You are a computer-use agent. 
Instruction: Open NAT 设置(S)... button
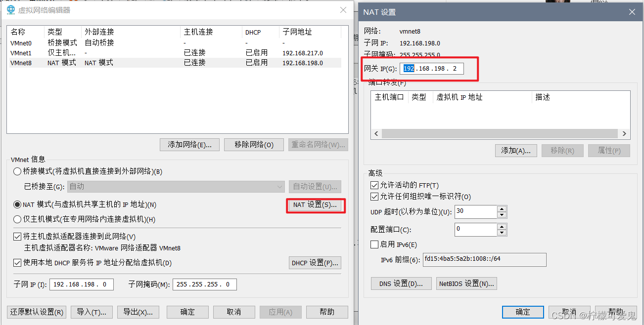pyautogui.click(x=315, y=204)
